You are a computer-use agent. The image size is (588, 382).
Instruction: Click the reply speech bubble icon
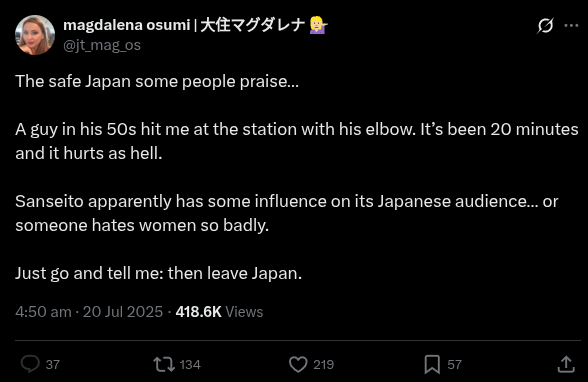(x=30, y=364)
